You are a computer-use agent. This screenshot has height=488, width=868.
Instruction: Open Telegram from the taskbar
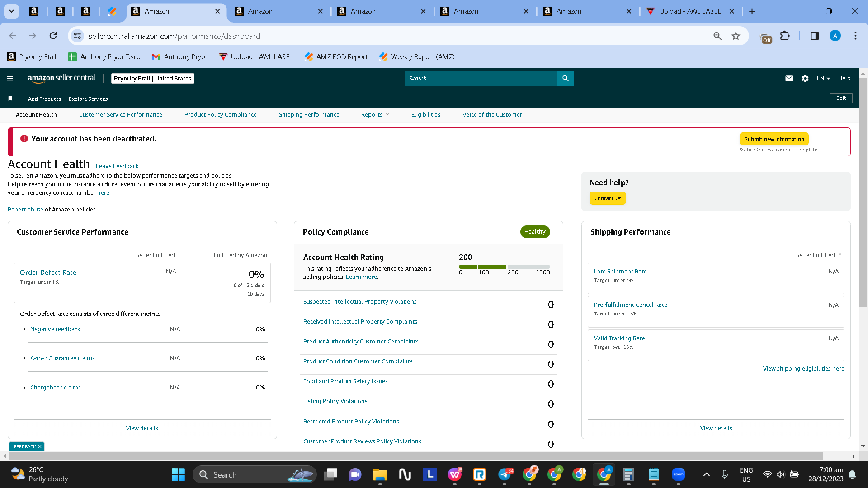(505, 474)
